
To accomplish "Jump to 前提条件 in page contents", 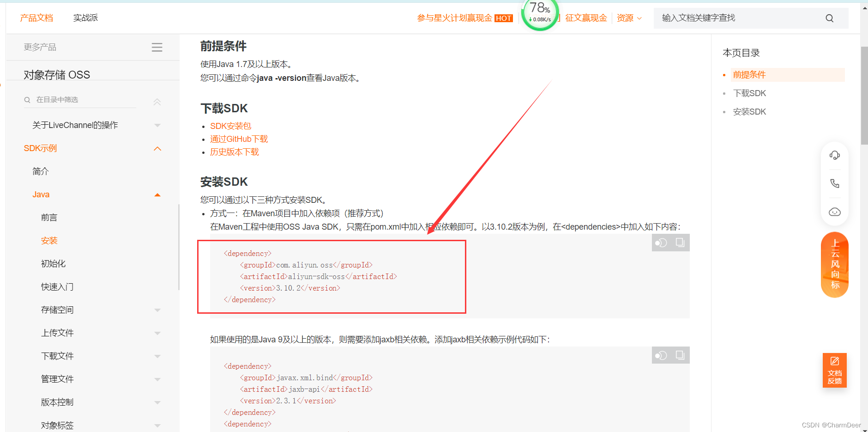I will pyautogui.click(x=749, y=75).
